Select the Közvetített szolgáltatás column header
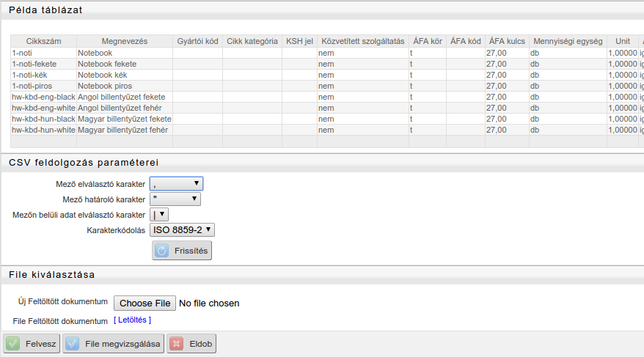Viewport: 644px width, 357px height. pos(363,41)
